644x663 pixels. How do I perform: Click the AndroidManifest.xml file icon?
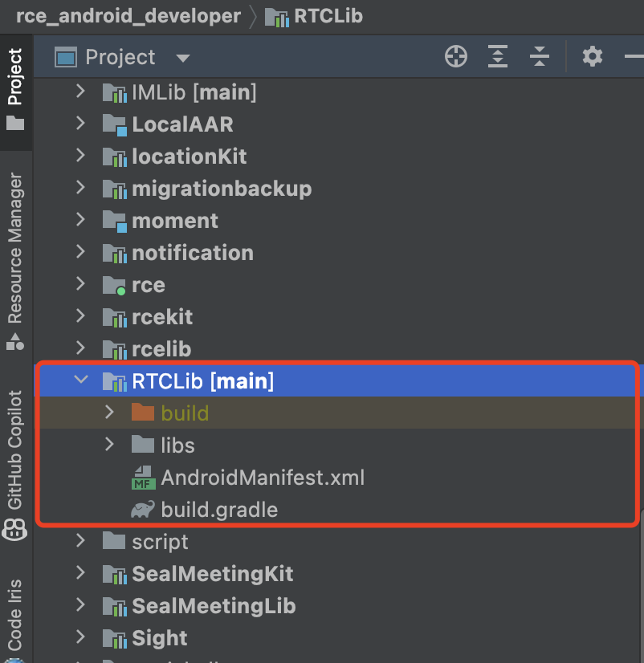(x=142, y=478)
